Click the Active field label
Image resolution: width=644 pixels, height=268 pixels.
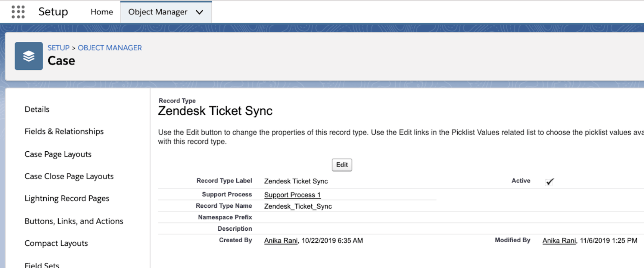(521, 181)
